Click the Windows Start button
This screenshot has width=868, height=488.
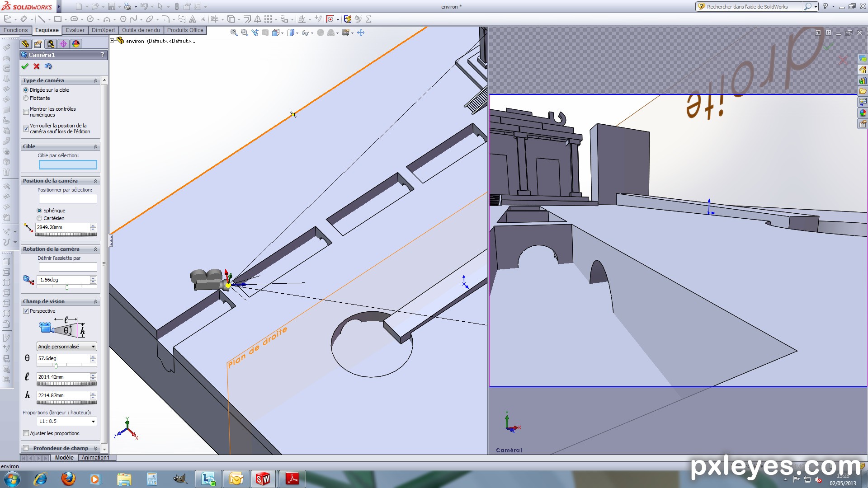click(12, 479)
